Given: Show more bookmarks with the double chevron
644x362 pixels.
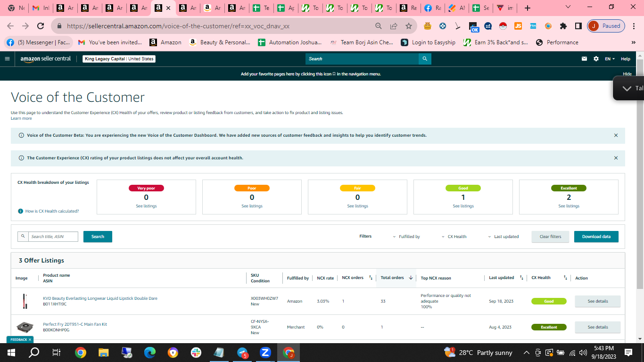Looking at the screenshot, I should pyautogui.click(x=633, y=42).
